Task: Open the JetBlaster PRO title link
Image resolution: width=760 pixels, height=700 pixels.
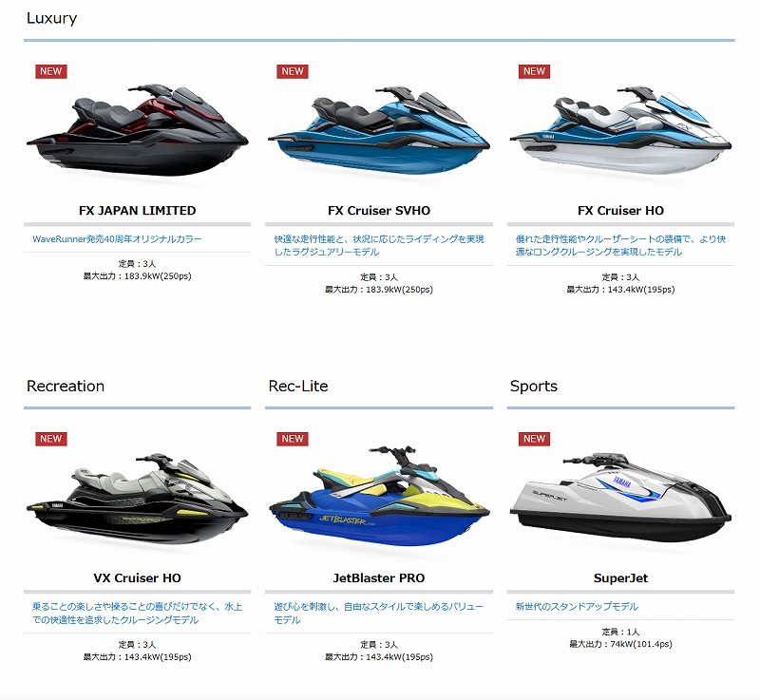Action: (x=379, y=577)
